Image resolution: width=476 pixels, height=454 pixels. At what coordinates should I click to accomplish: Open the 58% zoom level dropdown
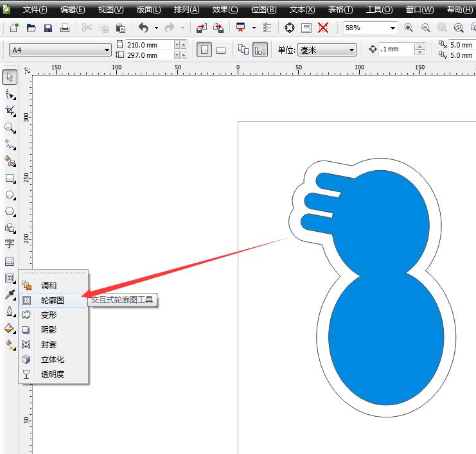[x=392, y=28]
